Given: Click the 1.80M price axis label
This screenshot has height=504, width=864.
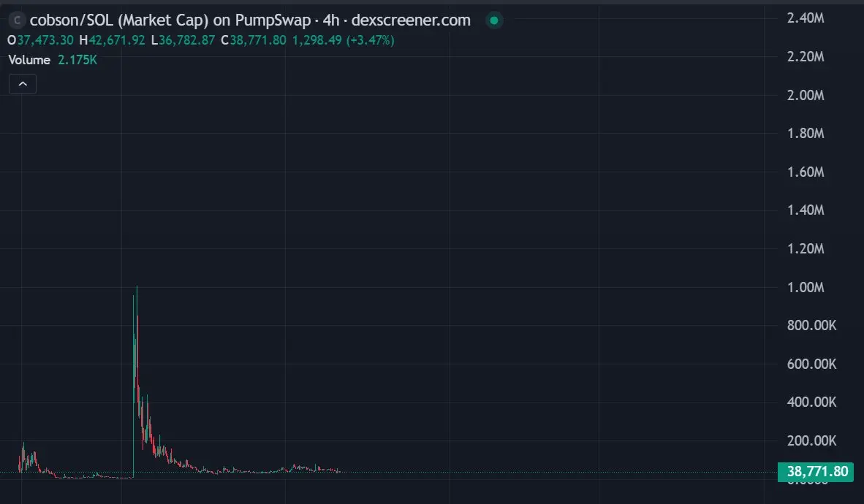Looking at the screenshot, I should tap(806, 133).
